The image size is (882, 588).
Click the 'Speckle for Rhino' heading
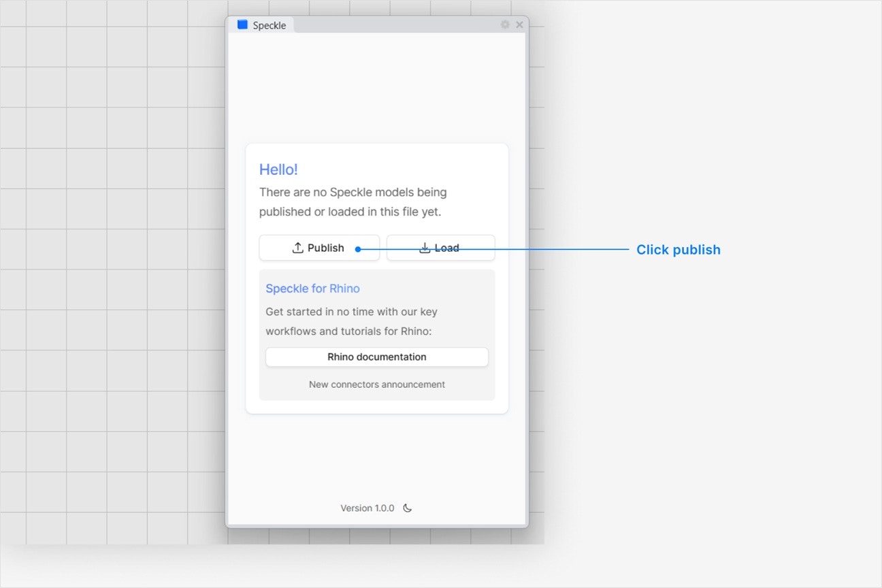pos(312,289)
